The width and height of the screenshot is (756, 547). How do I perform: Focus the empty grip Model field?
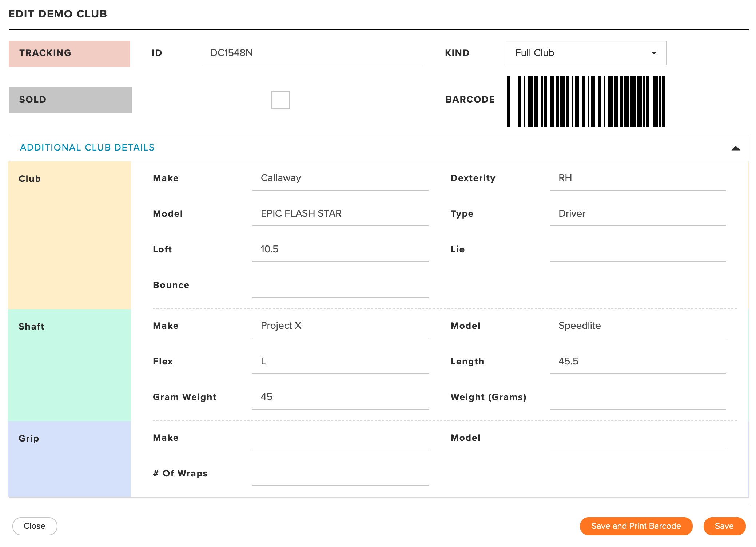point(638,438)
